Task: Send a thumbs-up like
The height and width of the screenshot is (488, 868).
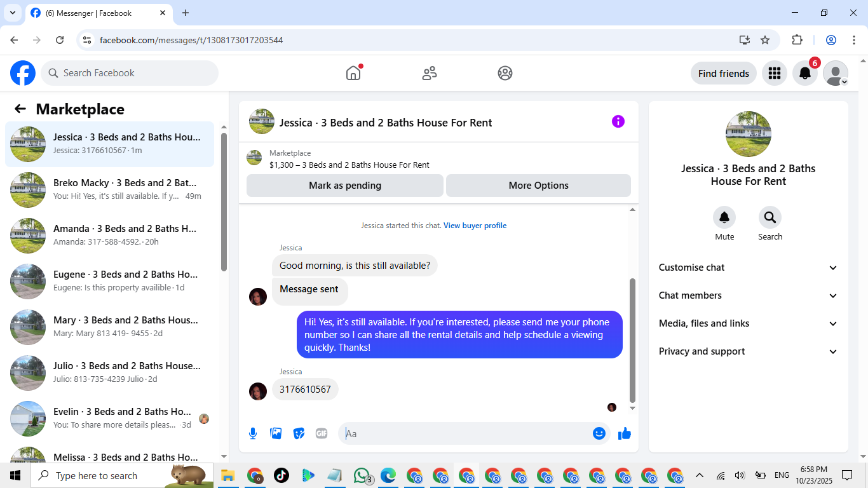Action: click(625, 433)
